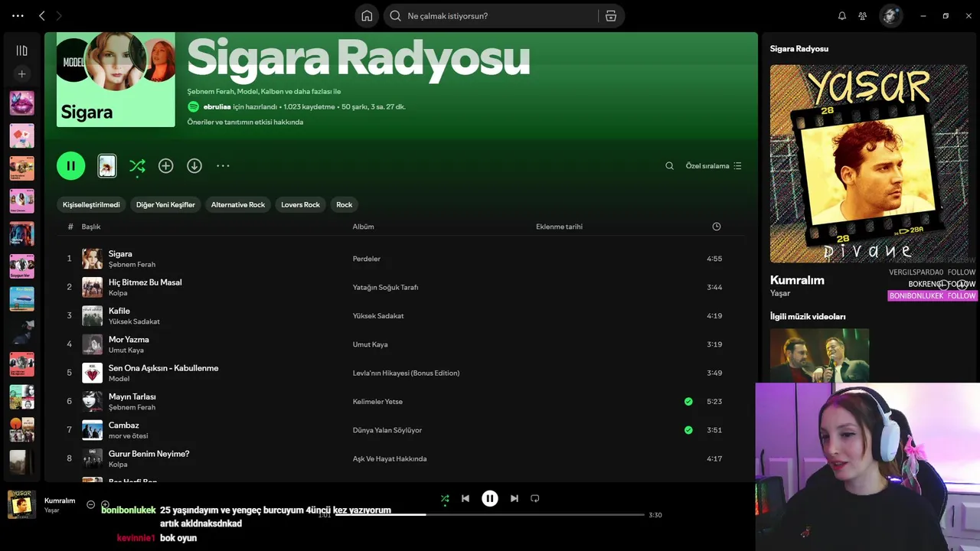Open the Sigara song title
This screenshot has width=980, height=551.
[120, 253]
